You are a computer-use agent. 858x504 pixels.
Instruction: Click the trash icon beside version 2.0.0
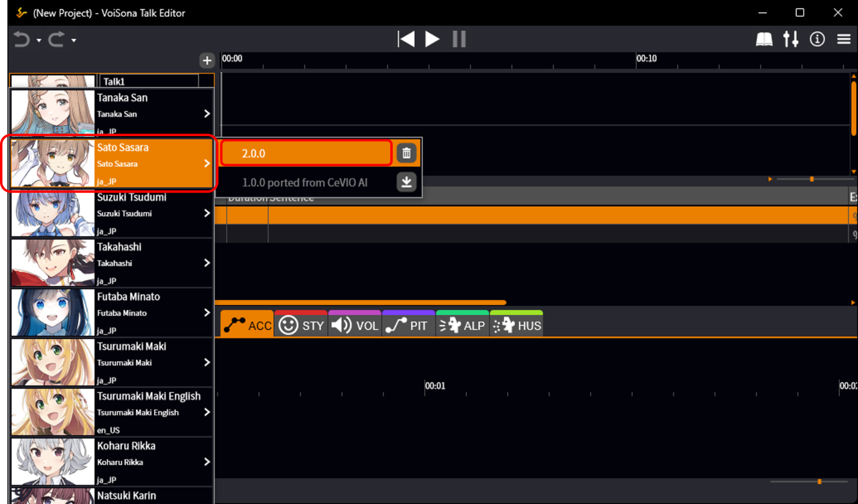point(406,153)
